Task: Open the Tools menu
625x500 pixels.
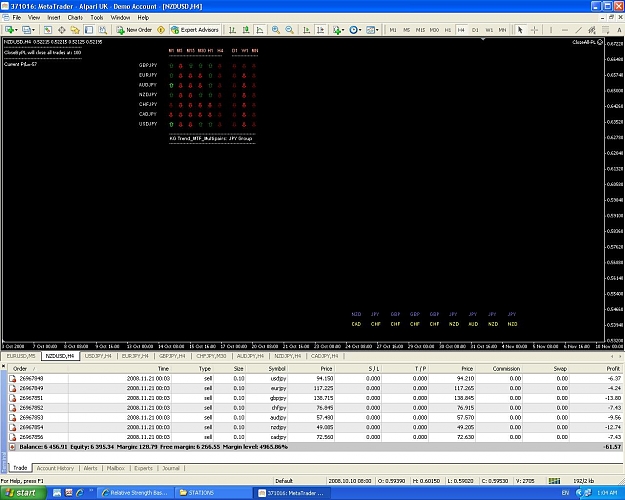Action: (x=96, y=18)
